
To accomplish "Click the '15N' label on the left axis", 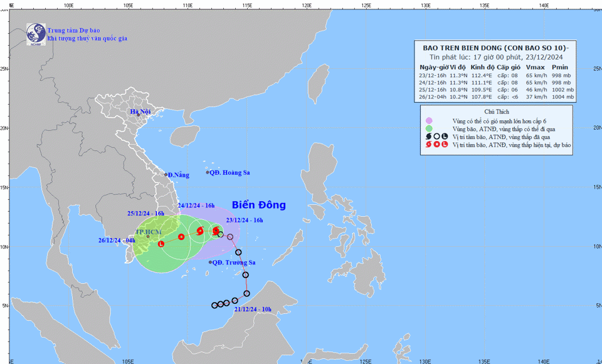I will (4, 187).
